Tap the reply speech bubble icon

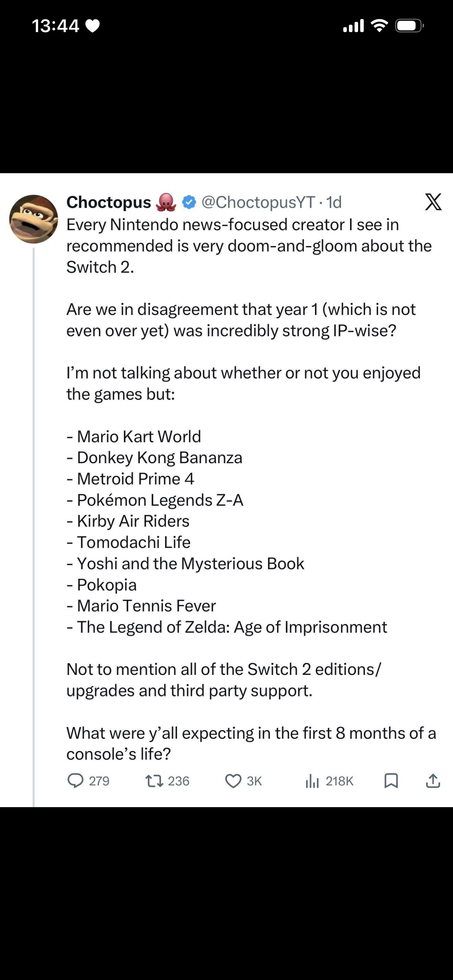(75, 781)
